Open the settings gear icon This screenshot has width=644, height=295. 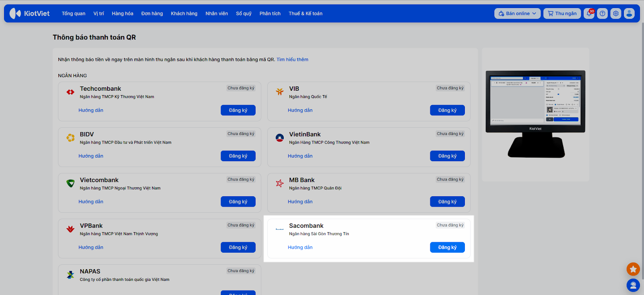616,13
